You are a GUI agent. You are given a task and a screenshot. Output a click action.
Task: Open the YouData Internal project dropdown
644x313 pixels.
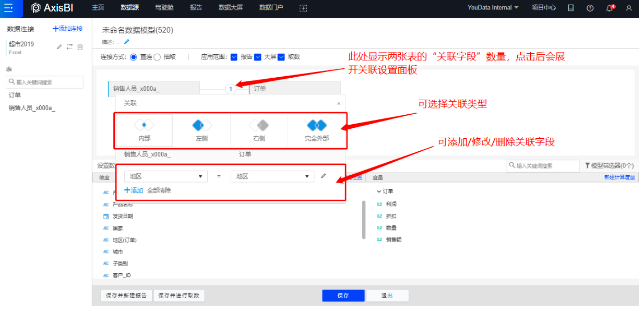coord(493,8)
